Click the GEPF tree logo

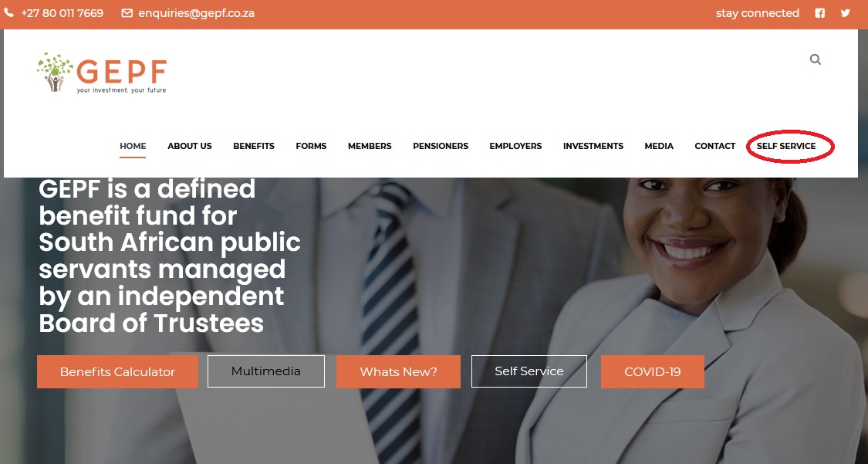(x=102, y=73)
